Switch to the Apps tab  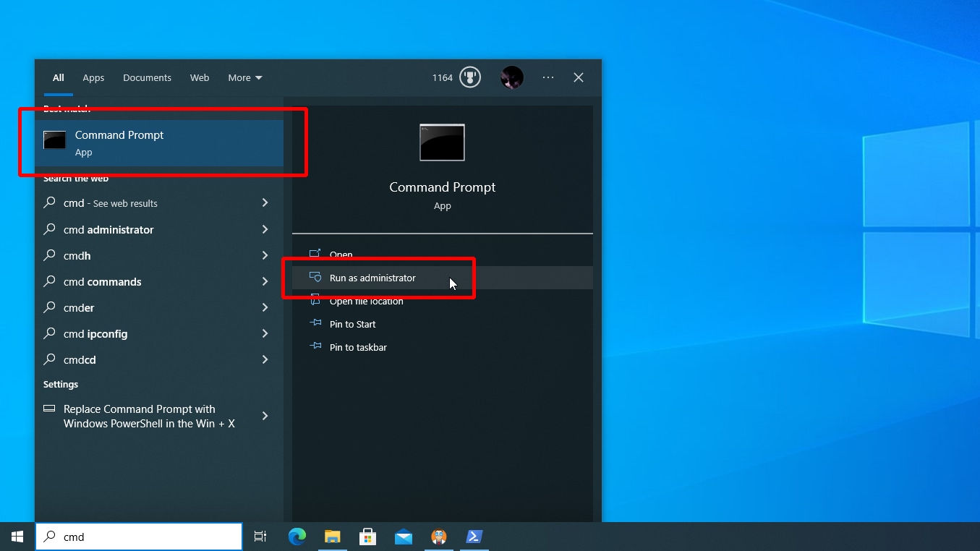93,77
